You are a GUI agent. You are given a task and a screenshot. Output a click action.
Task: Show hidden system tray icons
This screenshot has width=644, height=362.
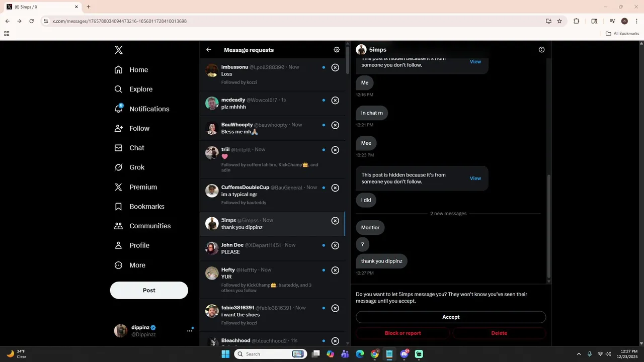click(x=579, y=354)
